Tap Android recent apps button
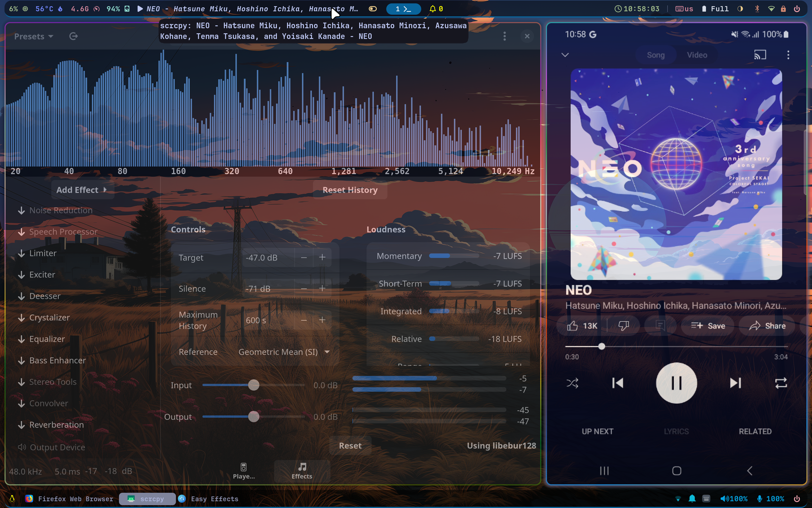 (x=604, y=471)
